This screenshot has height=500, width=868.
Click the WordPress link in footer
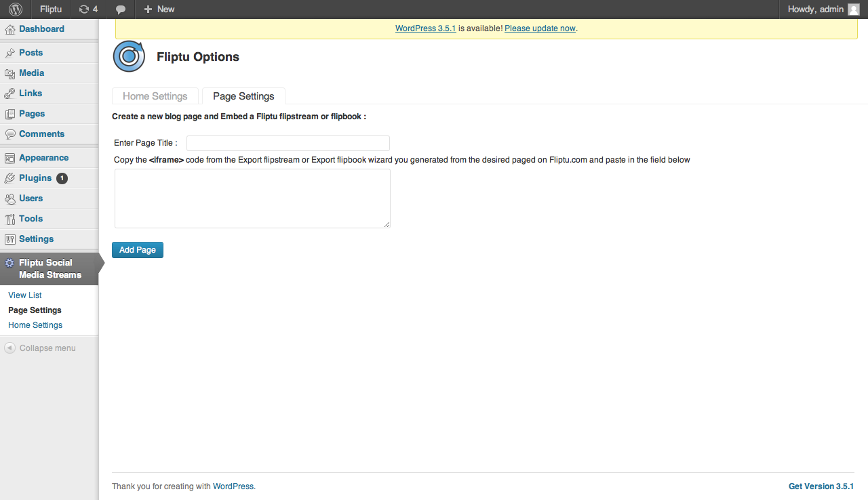pyautogui.click(x=233, y=486)
